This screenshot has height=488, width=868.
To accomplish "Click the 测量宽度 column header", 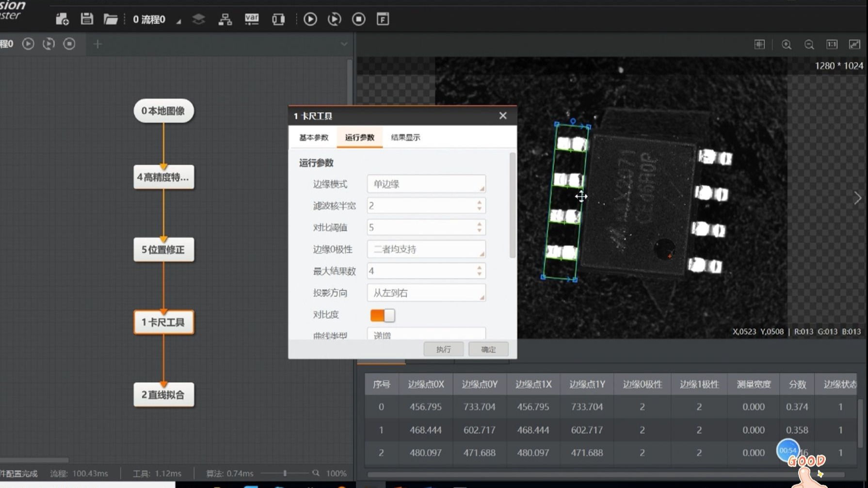I will (x=753, y=384).
